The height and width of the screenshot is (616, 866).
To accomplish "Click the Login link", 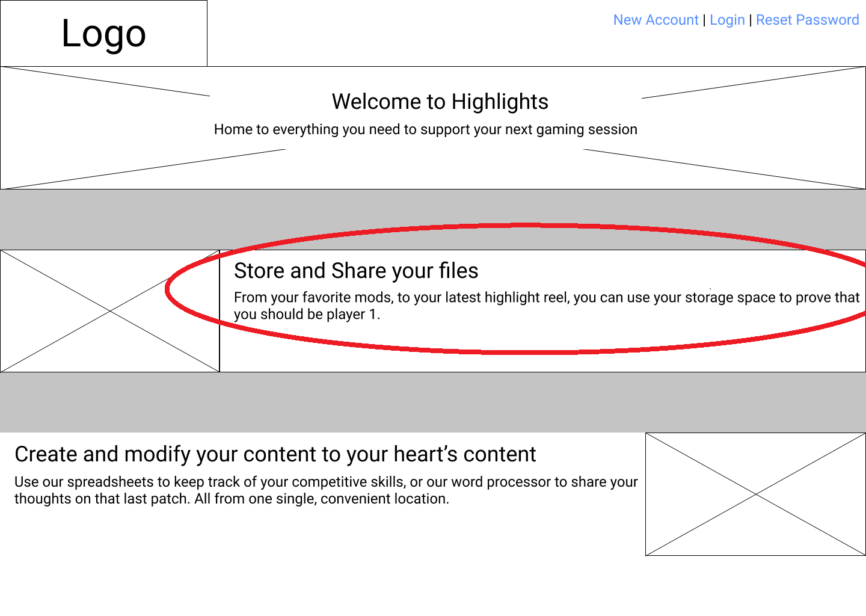I will pos(727,20).
